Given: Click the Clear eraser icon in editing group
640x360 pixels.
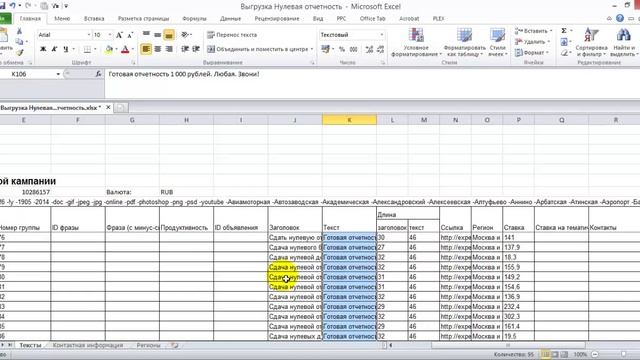Looking at the screenshot, I should [x=564, y=53].
